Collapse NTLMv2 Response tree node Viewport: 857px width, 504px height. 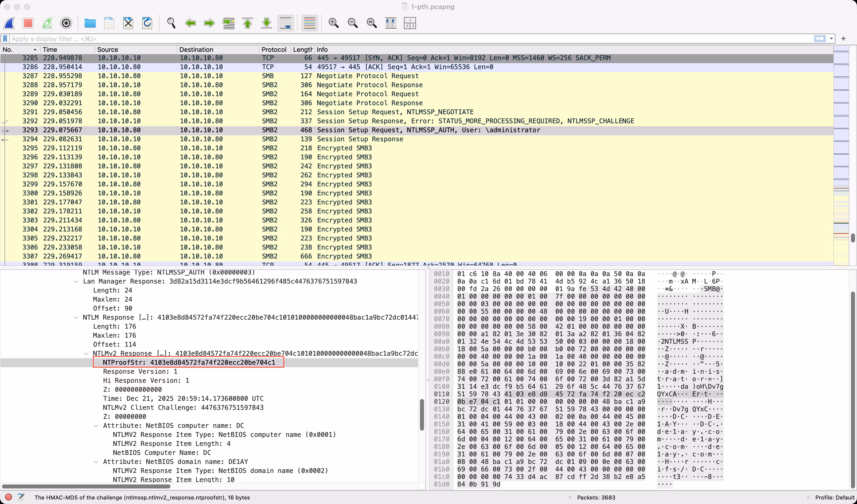(x=86, y=354)
